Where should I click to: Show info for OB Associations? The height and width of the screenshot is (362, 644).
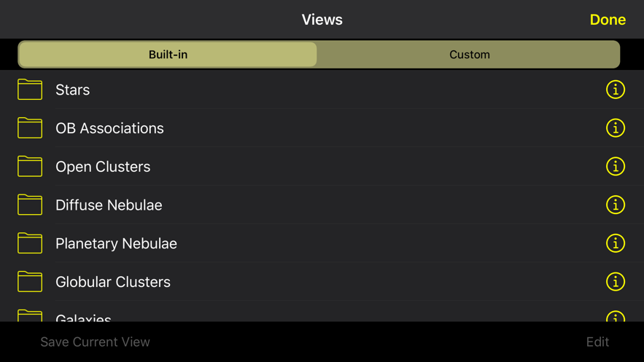pyautogui.click(x=616, y=128)
